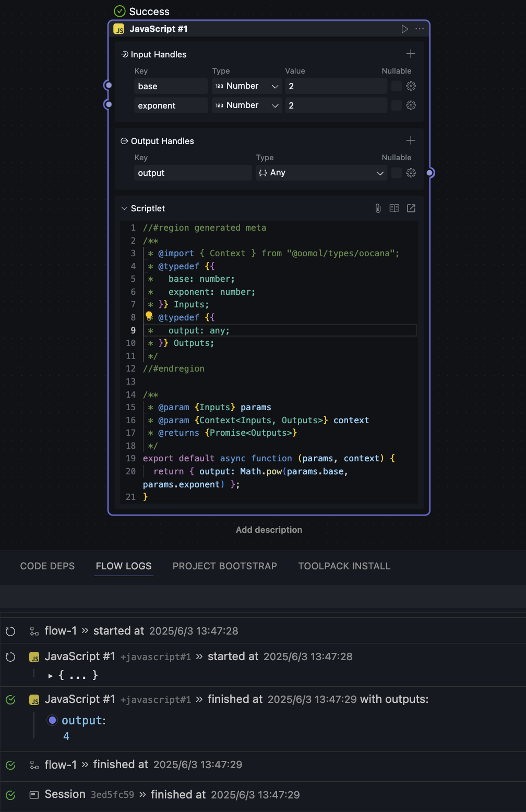The image size is (526, 812).
Task: Click the Scriptlet book reader icon
Action: 394,208
